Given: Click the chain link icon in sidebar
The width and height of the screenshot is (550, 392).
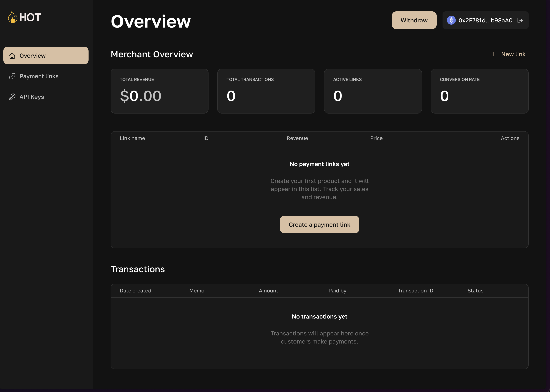Looking at the screenshot, I should [12, 76].
